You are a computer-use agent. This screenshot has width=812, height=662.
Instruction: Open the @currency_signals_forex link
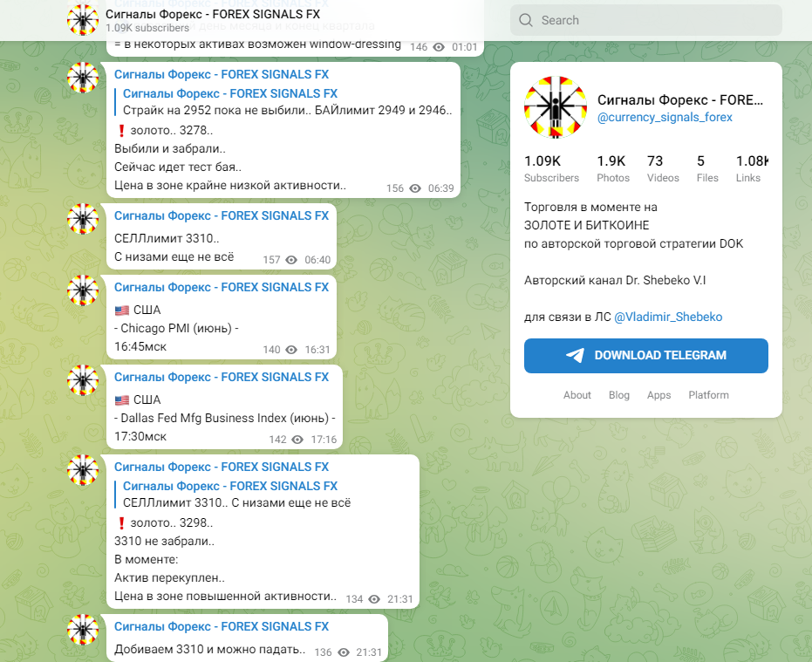665,117
